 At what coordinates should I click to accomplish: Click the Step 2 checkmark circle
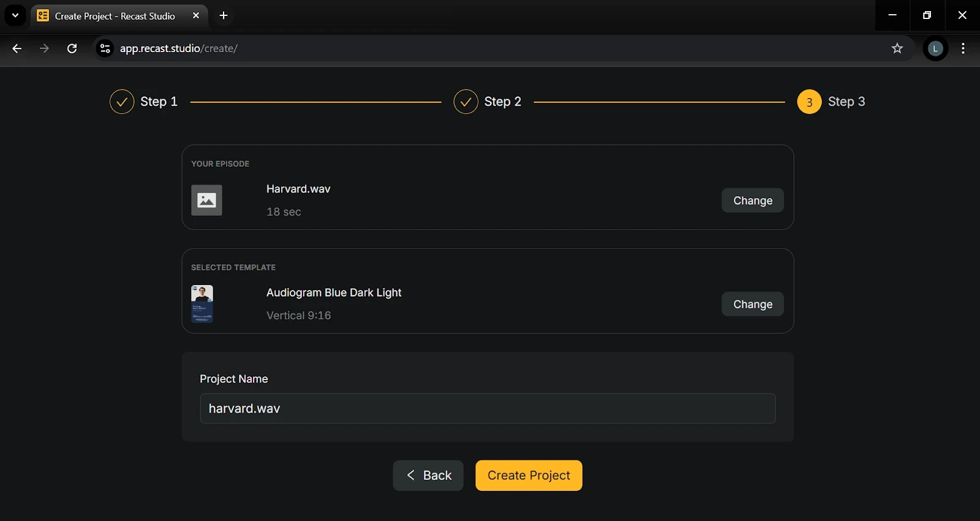tap(466, 102)
